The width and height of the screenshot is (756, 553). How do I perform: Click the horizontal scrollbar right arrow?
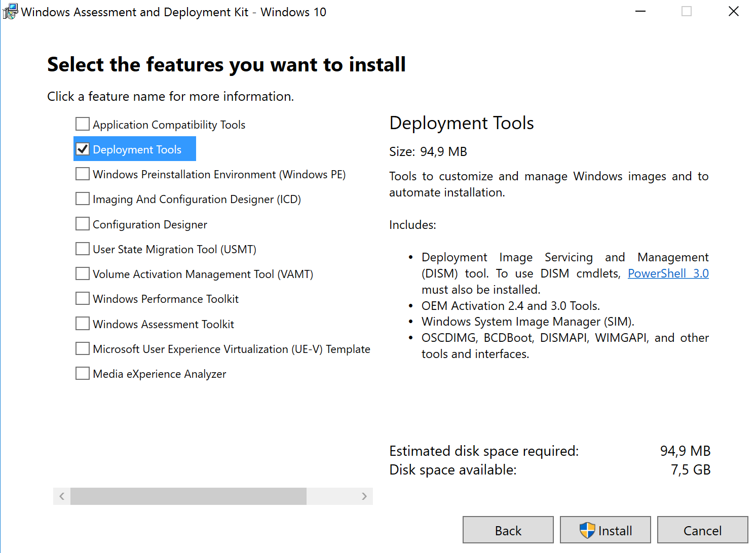(364, 496)
